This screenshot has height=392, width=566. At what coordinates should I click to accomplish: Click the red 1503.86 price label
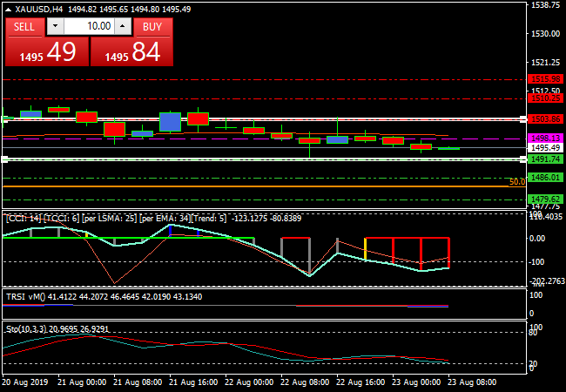[x=544, y=118]
